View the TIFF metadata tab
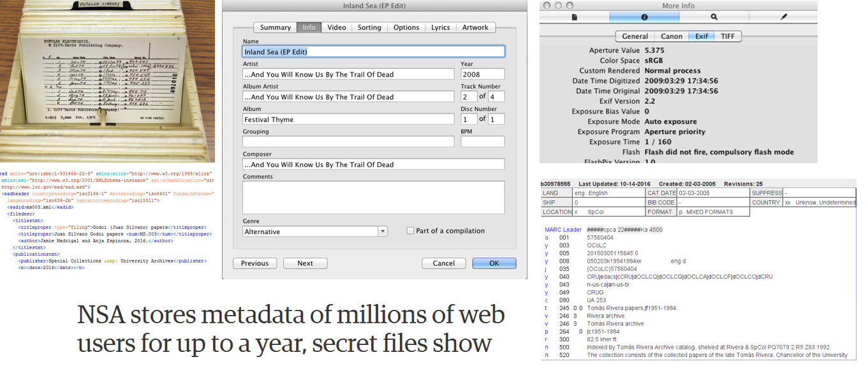868x373 pixels. [x=727, y=36]
